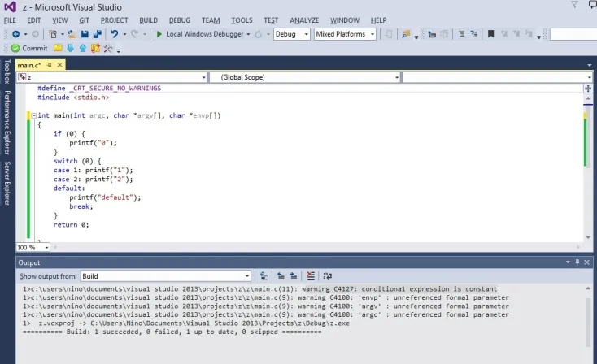Click the Find Message in Code icon

click(264, 276)
